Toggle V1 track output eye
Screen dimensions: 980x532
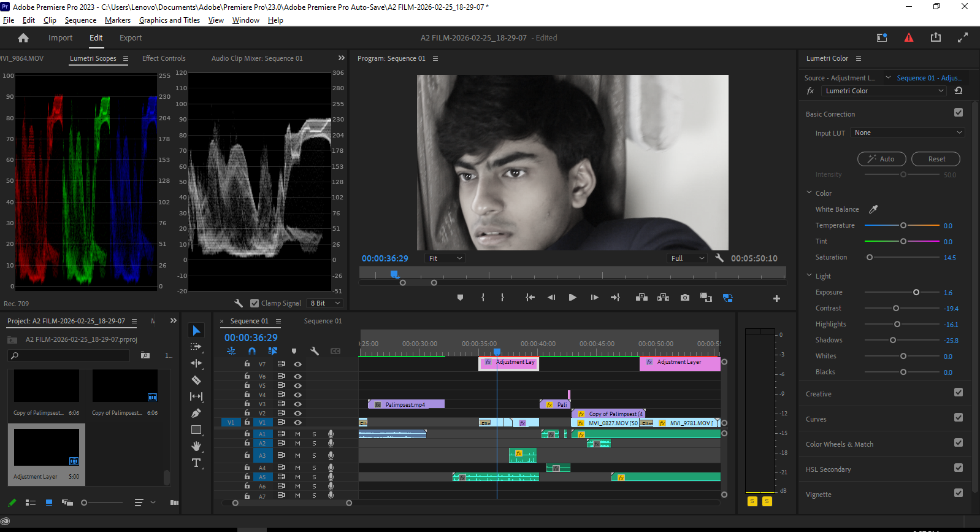(297, 422)
